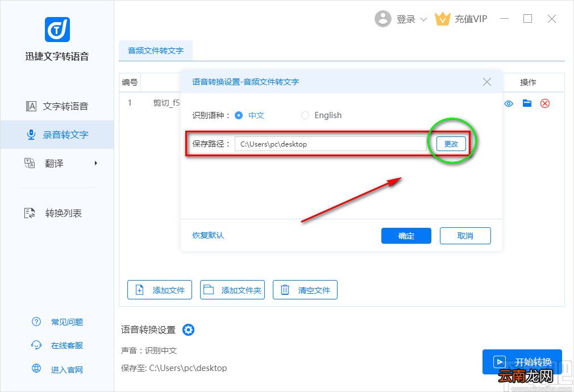Screen dimensions: 574x392
Task: Click the trash icon in 清空文件
Action: pyautogui.click(x=285, y=290)
